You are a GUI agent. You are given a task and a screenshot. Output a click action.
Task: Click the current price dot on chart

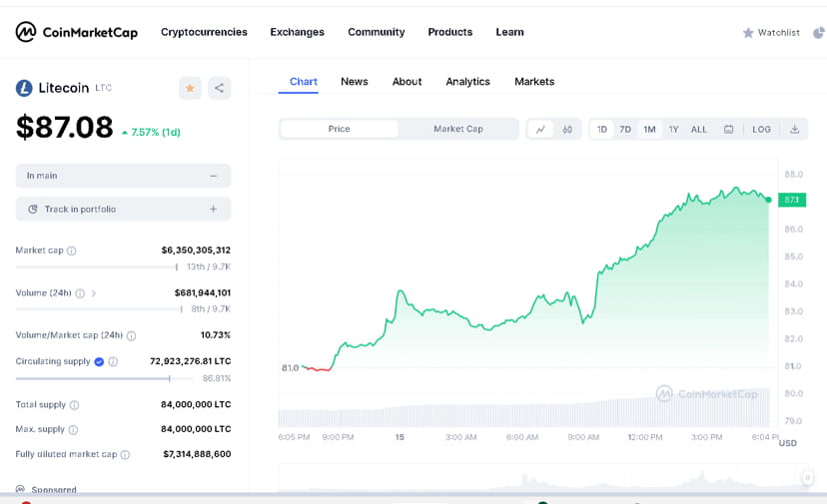pyautogui.click(x=768, y=200)
